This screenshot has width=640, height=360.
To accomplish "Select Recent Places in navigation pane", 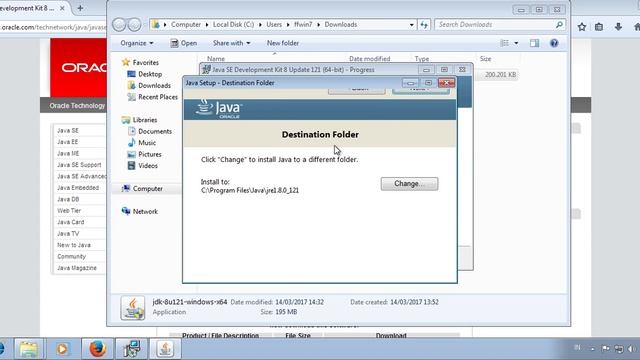I will 158,97.
